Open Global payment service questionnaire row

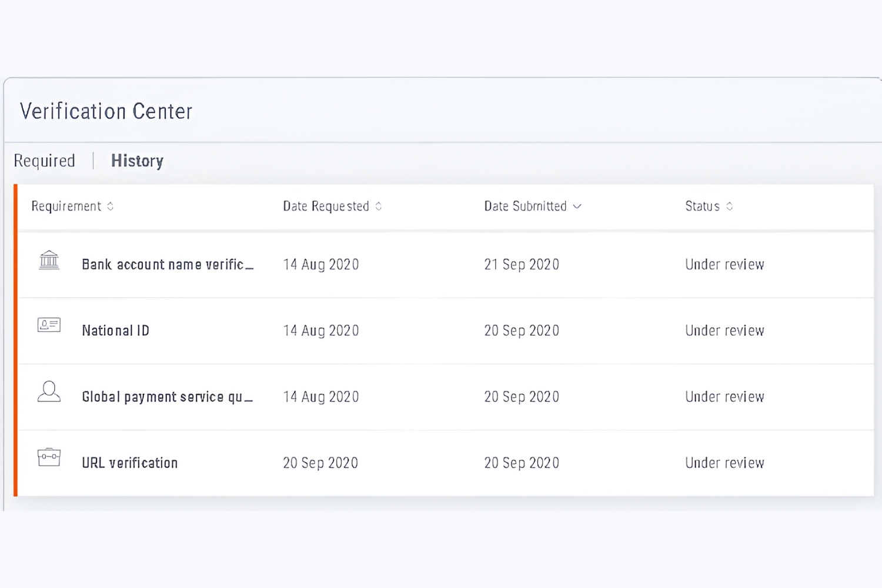[x=168, y=397]
